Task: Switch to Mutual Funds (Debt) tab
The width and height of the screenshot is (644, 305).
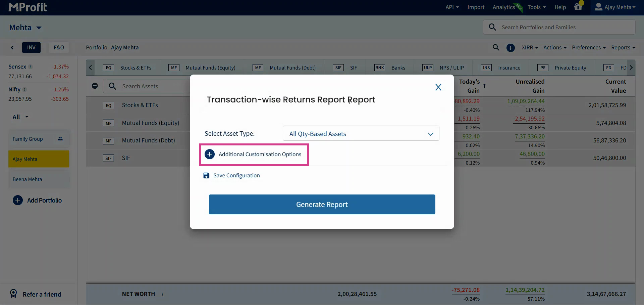Action: pyautogui.click(x=284, y=68)
